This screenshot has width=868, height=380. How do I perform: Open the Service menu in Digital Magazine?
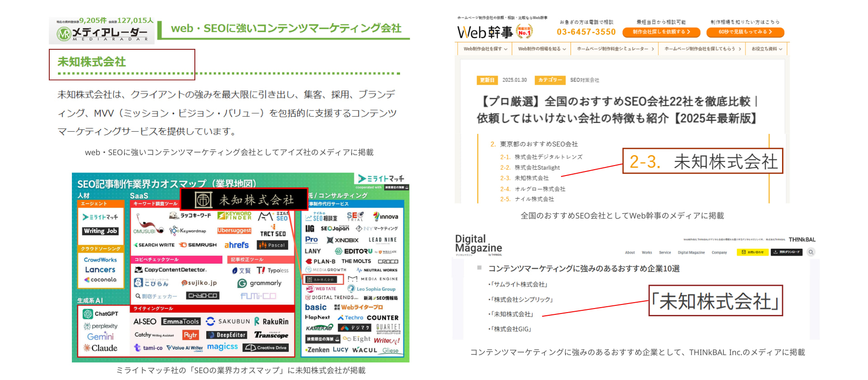[665, 252]
